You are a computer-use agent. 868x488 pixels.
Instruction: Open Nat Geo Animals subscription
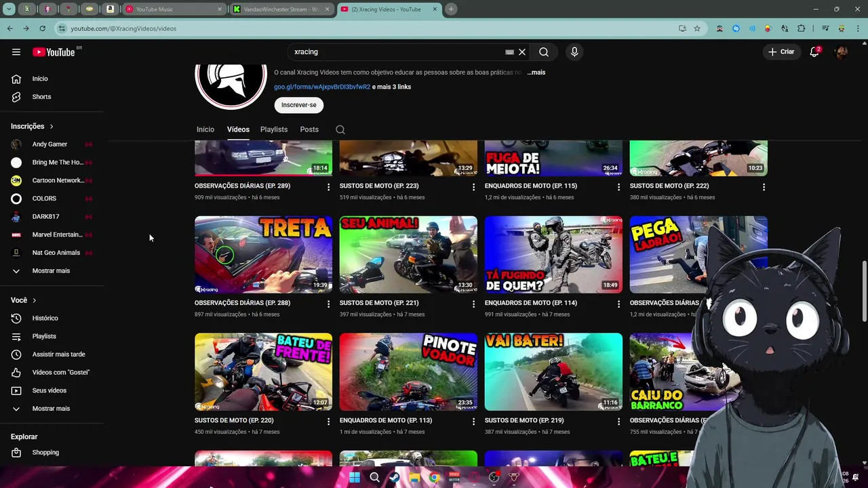[x=52, y=253]
